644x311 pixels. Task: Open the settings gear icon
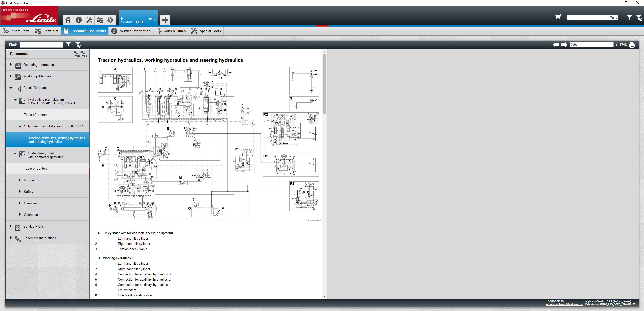110,20
